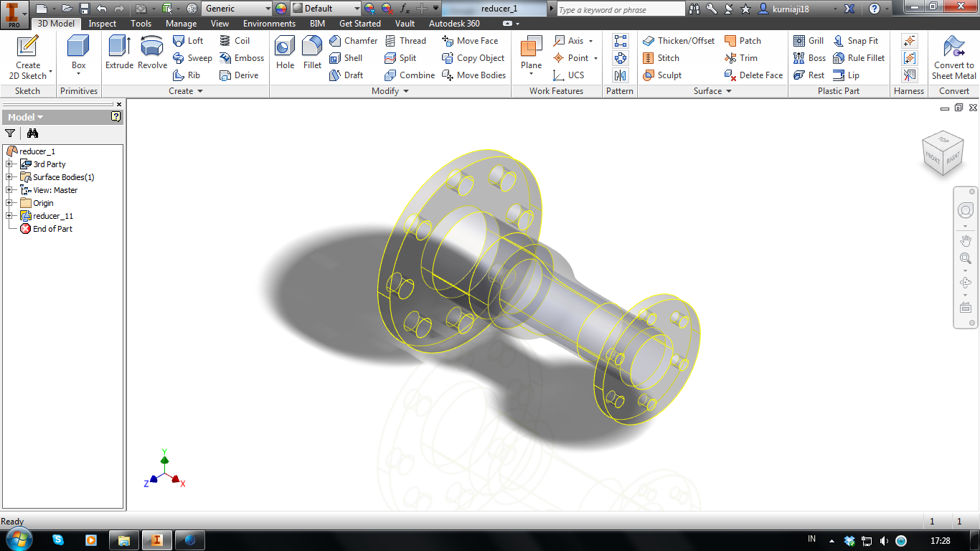Expand the Surface Bodies(1) node
980x551 pixels.
pos(9,177)
